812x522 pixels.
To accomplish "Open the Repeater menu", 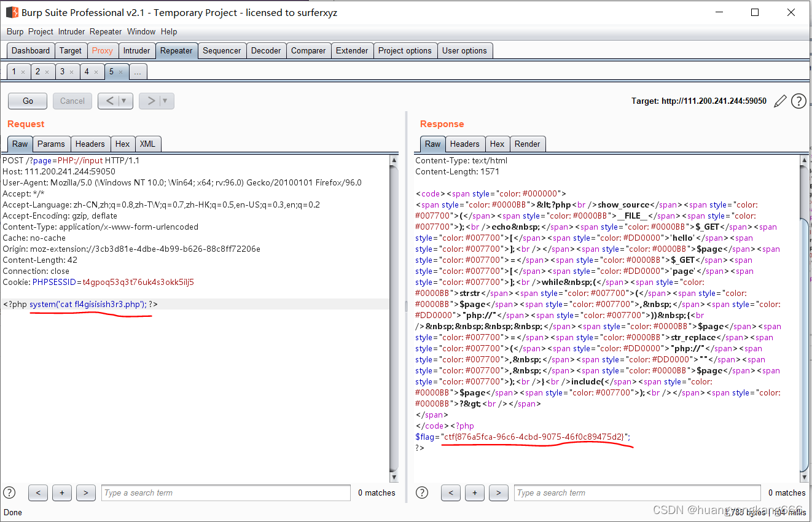I will tap(106, 31).
